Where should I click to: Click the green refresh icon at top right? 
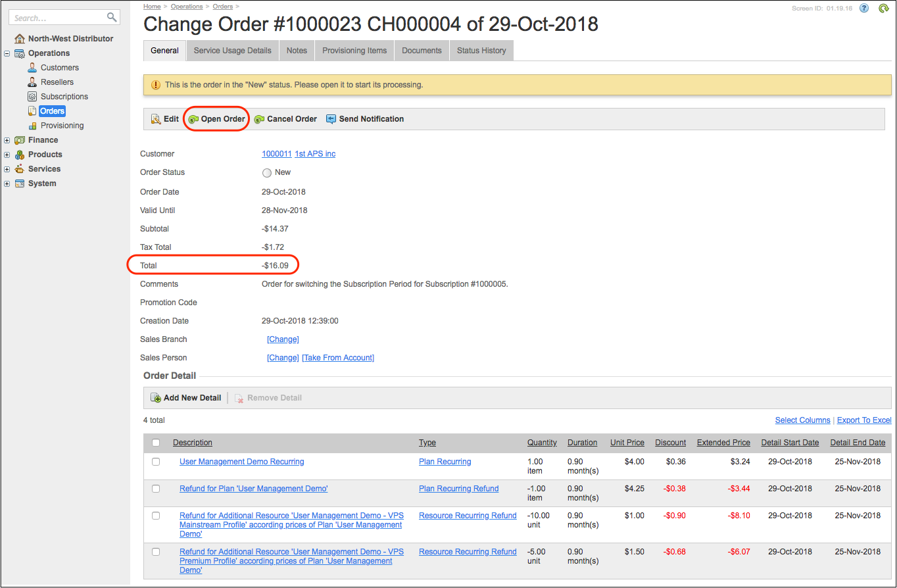point(883,8)
